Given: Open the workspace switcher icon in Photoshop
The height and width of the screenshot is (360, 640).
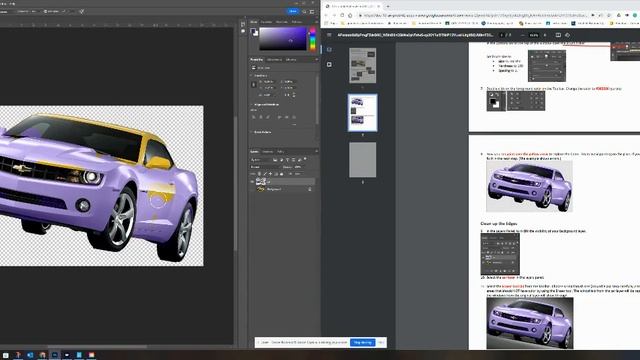Looking at the screenshot, I should (x=312, y=11).
